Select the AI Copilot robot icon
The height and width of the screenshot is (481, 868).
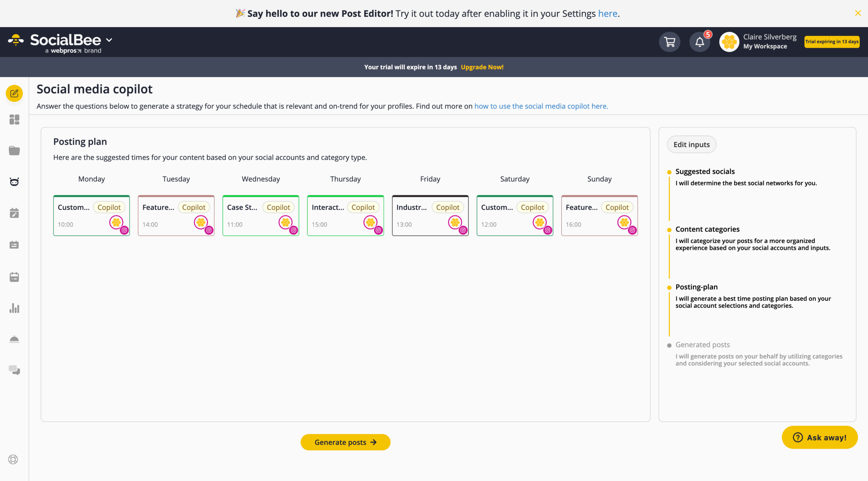pos(14,182)
